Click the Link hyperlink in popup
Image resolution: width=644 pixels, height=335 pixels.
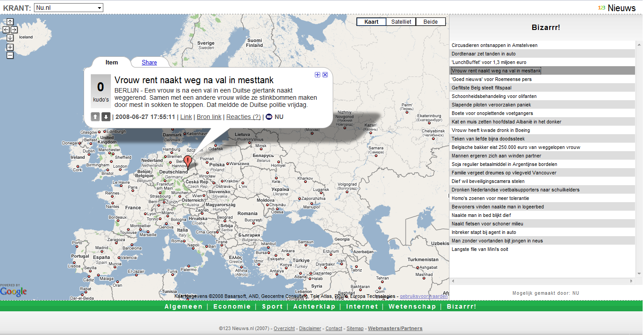tap(186, 117)
